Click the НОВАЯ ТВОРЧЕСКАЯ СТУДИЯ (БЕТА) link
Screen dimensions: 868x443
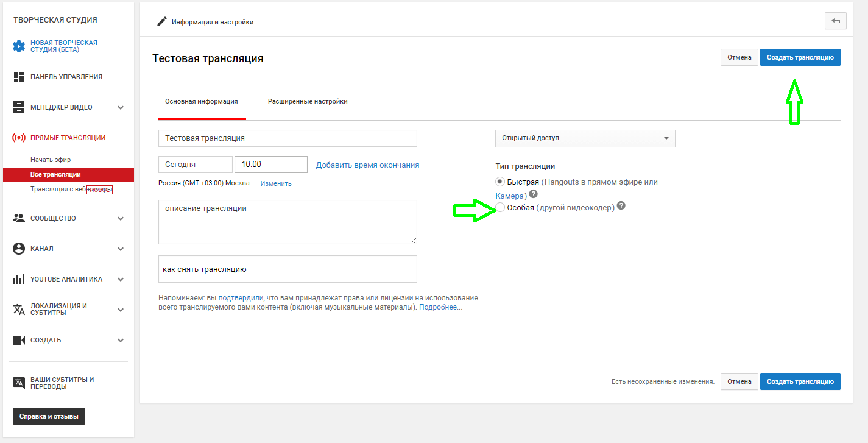(x=64, y=46)
